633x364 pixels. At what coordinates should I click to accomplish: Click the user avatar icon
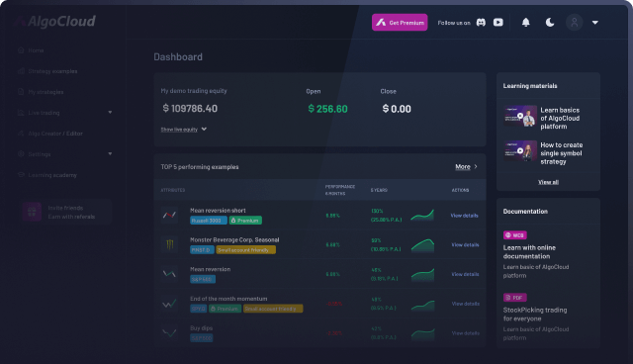tap(574, 23)
